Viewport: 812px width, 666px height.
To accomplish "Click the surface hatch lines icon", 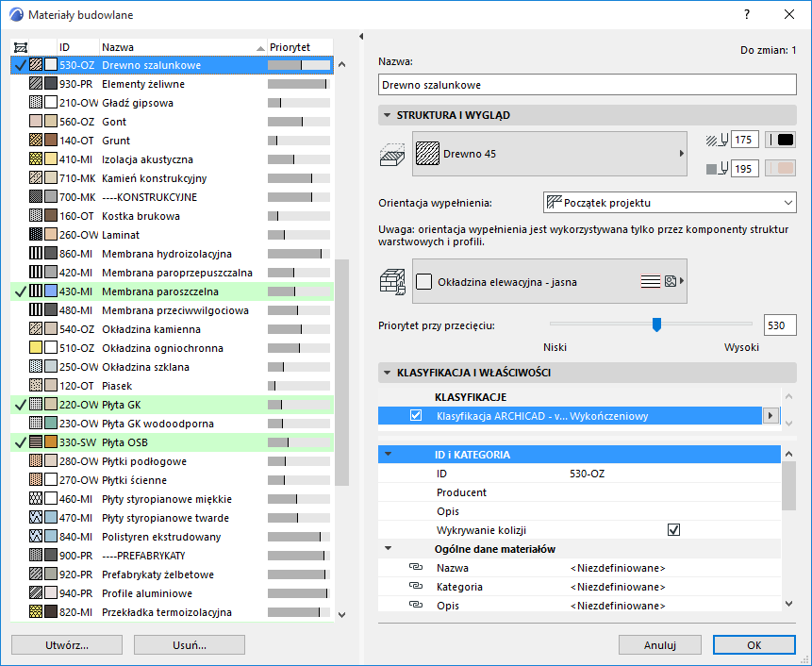I will click(651, 281).
